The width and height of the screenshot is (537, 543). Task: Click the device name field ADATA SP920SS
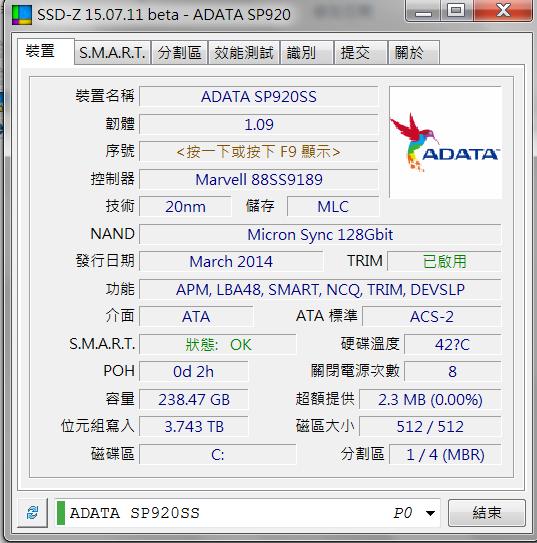coord(258,97)
